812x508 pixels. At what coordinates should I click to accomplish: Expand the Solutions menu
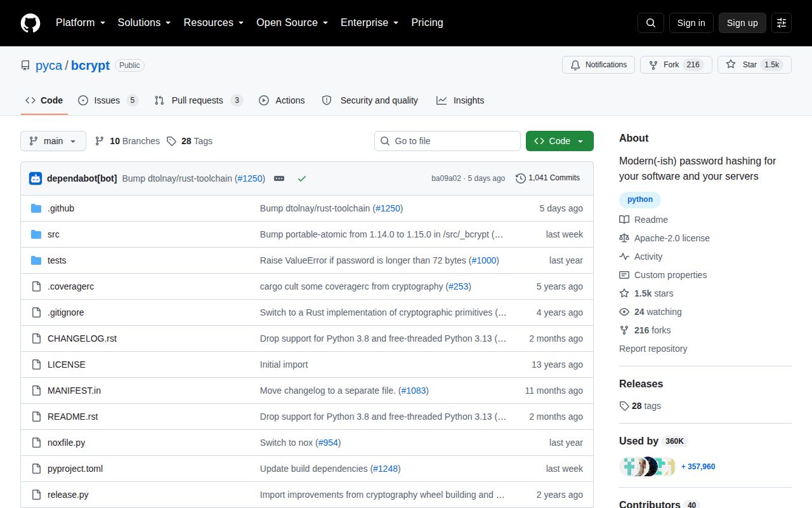pos(144,23)
